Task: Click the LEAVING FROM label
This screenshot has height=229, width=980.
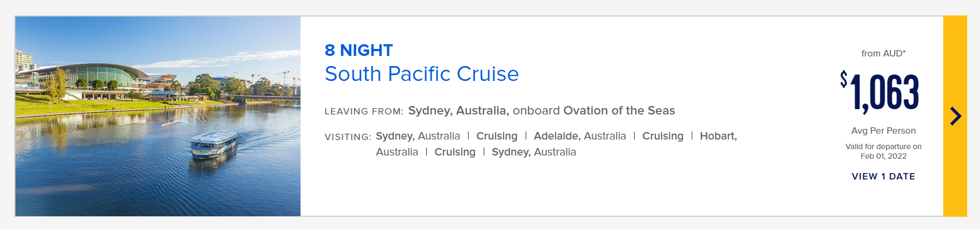Action: click(364, 111)
